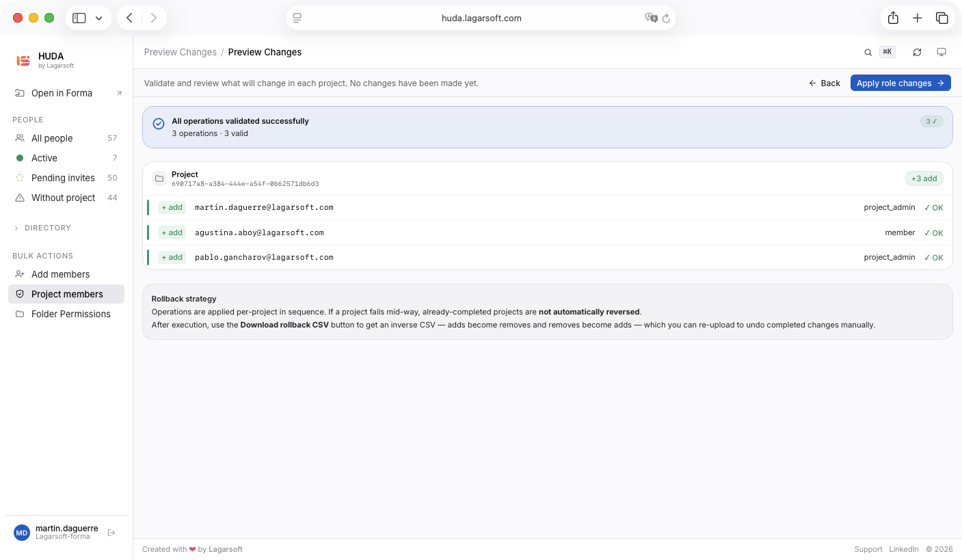Open Folder Permissions
The height and width of the screenshot is (560, 962).
(66, 314)
